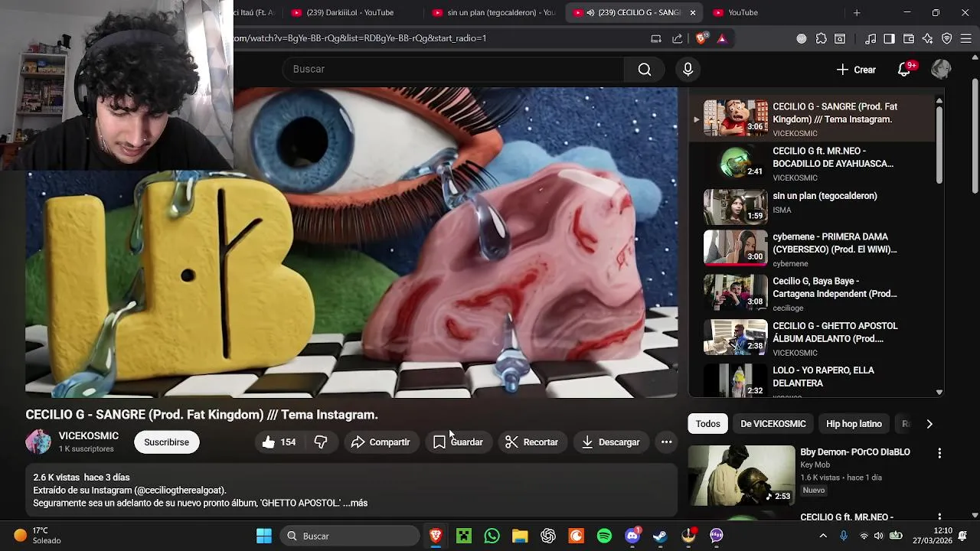Open Windows Start menu

(264, 536)
